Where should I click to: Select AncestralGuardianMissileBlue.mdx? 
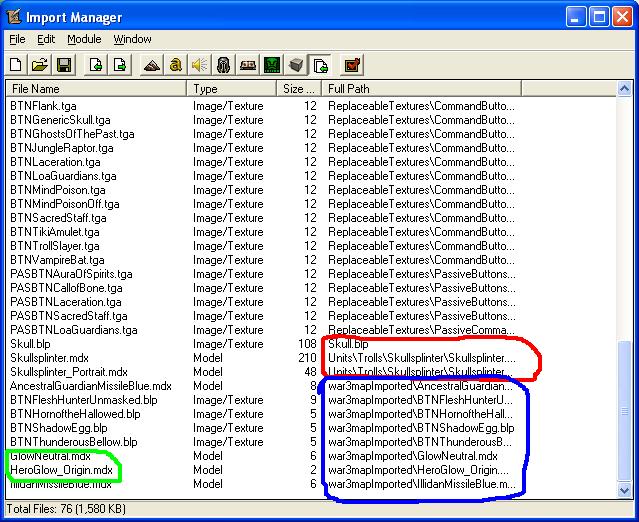pyautogui.click(x=90, y=386)
